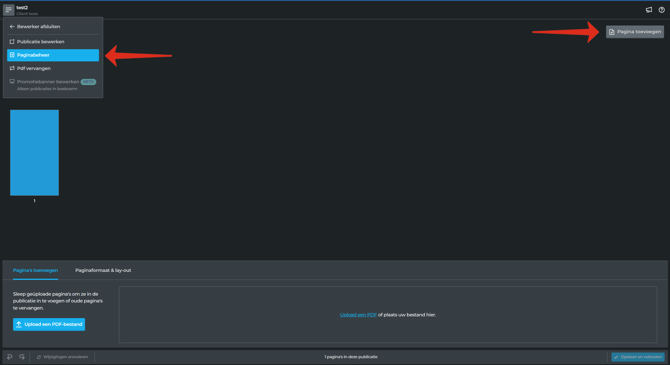Click Upload een PDF-bestand button

tap(49, 324)
